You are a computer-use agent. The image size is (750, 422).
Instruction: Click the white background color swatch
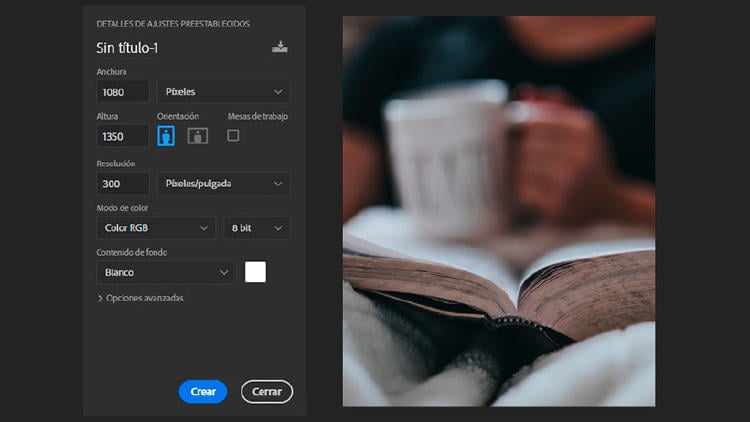coord(256,272)
